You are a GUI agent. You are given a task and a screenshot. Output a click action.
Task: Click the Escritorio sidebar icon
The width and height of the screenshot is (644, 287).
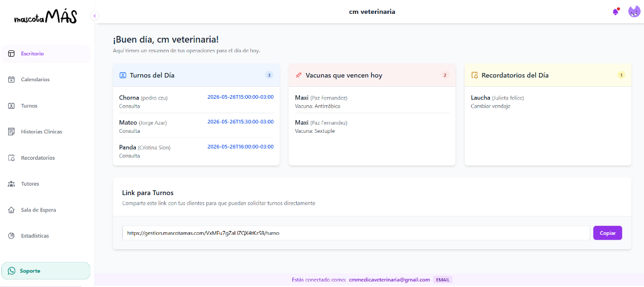[11, 53]
